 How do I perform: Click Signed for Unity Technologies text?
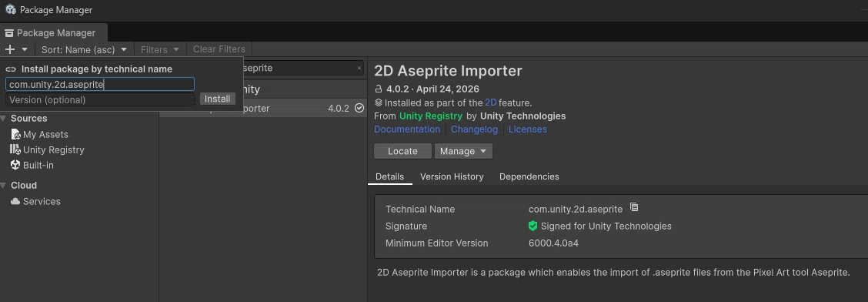606,226
